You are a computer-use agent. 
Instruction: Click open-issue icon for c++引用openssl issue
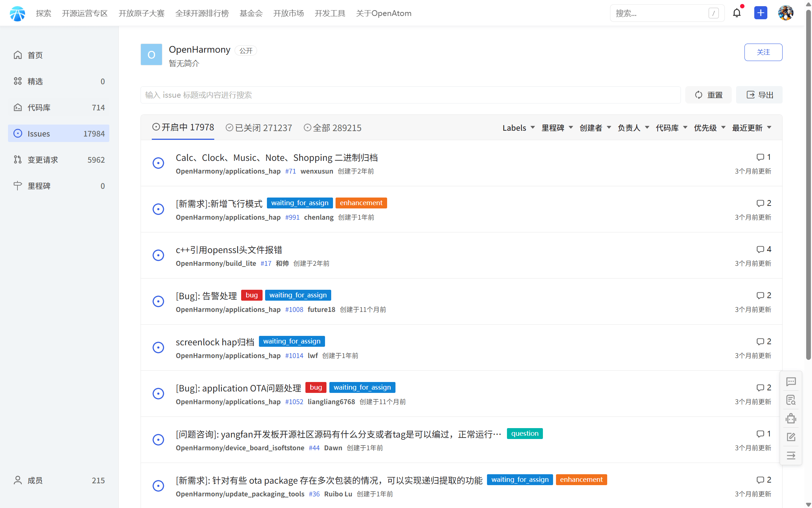(x=158, y=255)
